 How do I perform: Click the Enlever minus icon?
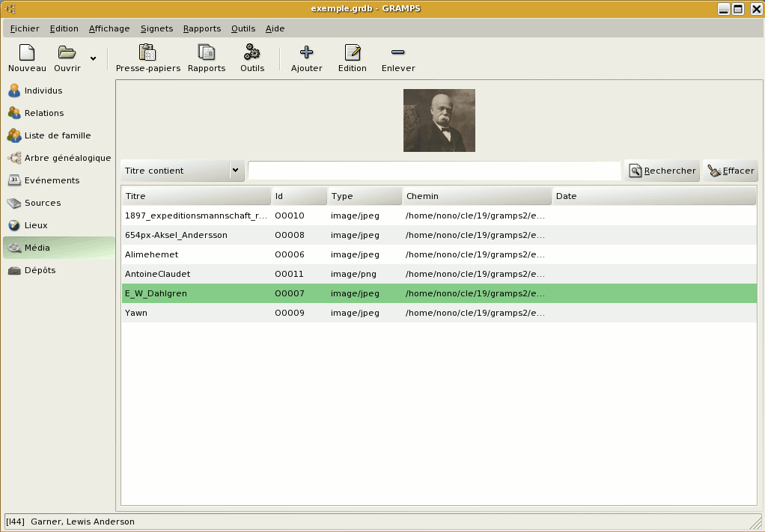click(398, 52)
